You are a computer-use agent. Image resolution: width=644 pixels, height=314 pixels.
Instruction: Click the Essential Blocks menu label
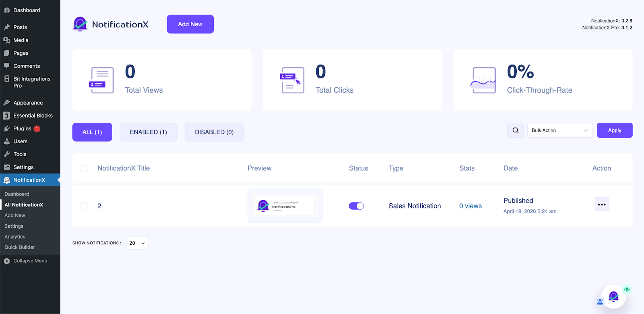click(33, 116)
